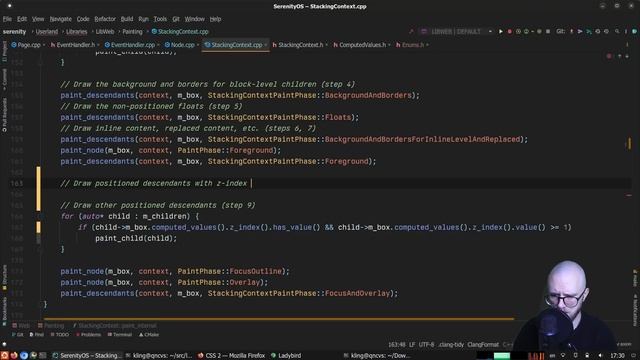Open the Git tool window button at the bottom

pos(18,335)
